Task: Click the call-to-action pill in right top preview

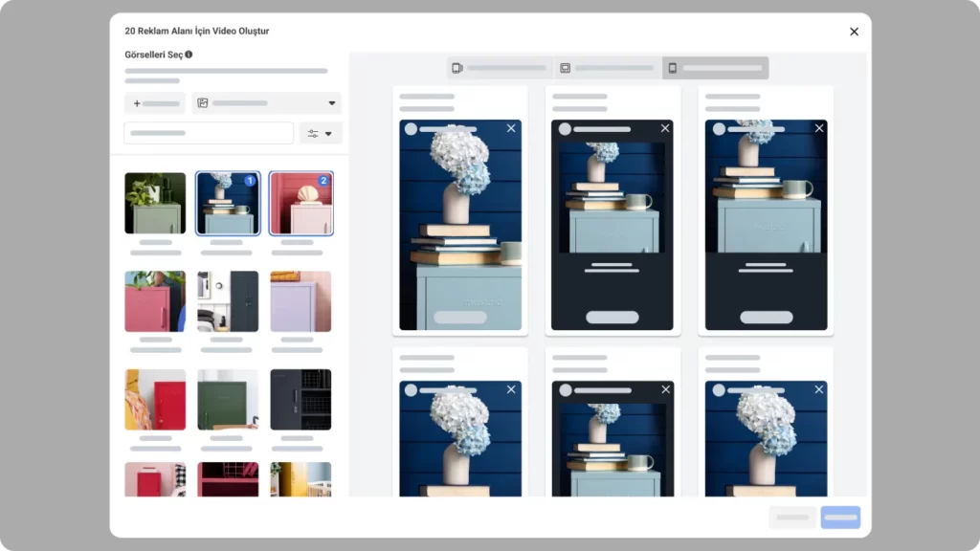Action: (x=767, y=318)
